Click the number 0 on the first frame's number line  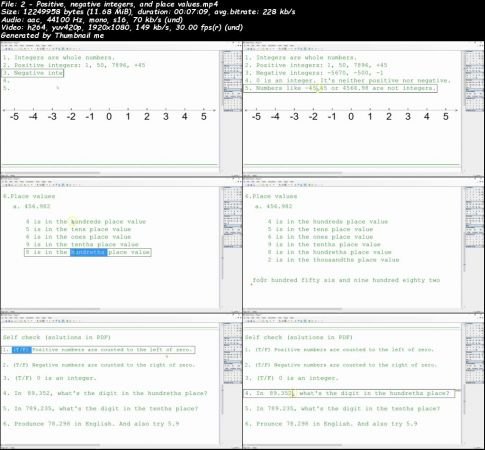pyautogui.click(x=109, y=117)
